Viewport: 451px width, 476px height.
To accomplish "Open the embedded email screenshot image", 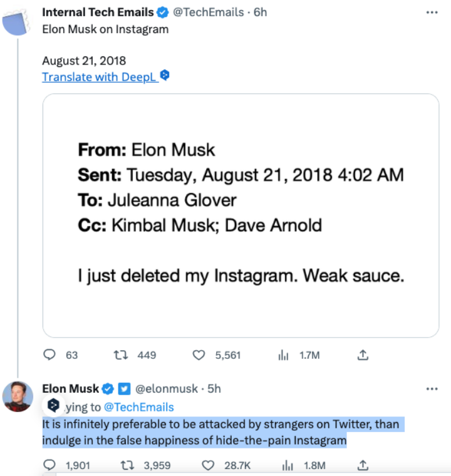I will click(x=241, y=216).
